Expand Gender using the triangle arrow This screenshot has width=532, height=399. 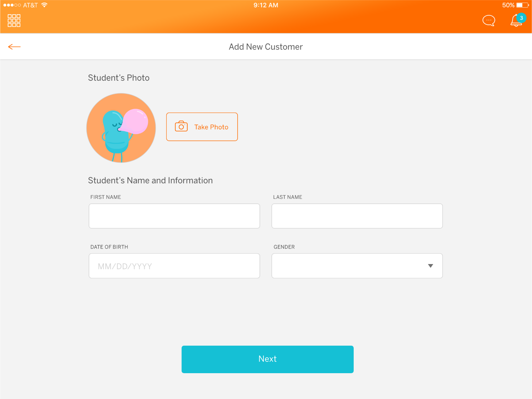point(430,266)
